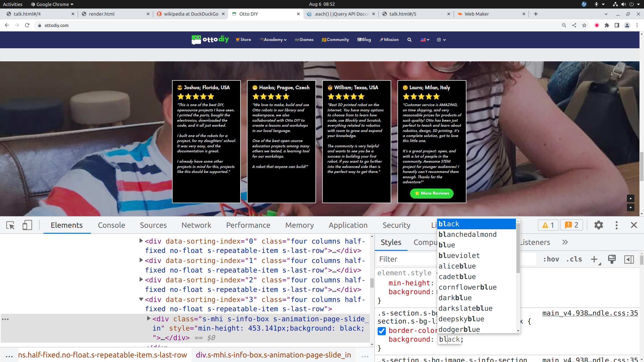Switch to the Network tab
The image size is (644, 362).
coord(196,225)
